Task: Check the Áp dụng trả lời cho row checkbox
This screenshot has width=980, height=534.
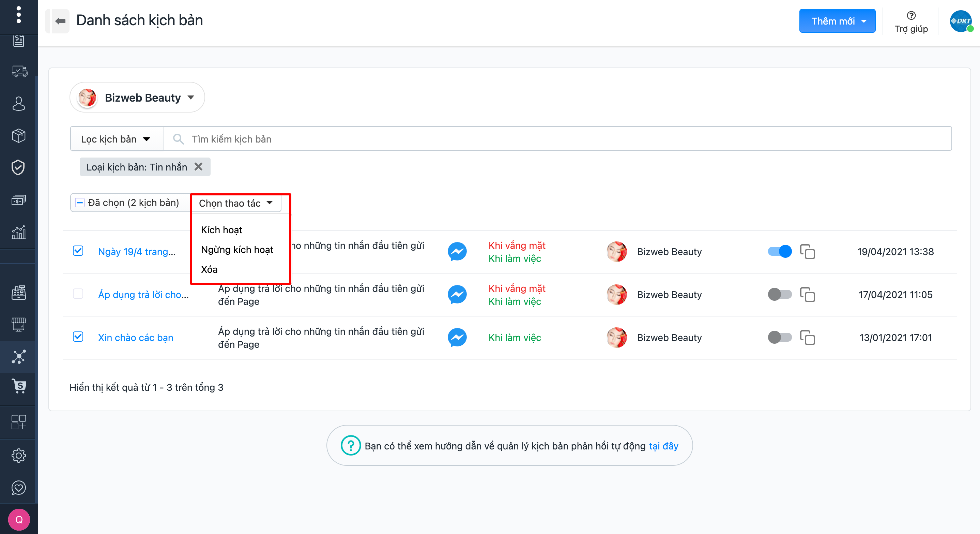Action: click(x=78, y=294)
